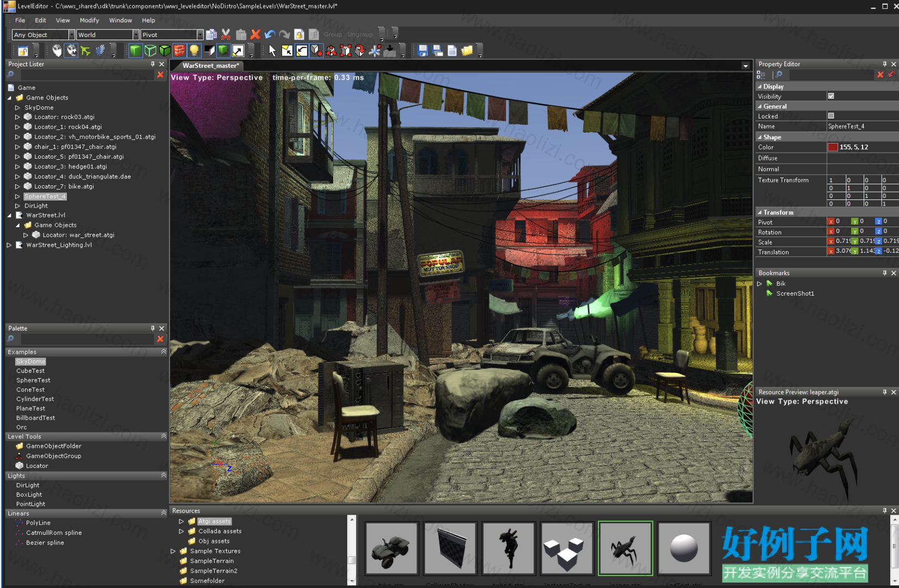
Task: Expand the Atgi assets resource folder
Action: click(182, 521)
